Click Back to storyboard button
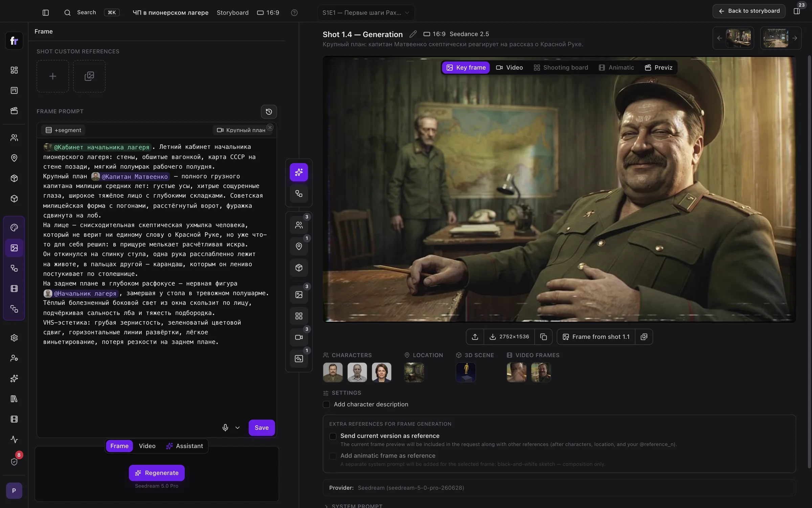Viewport: 812px width, 508px height. pyautogui.click(x=749, y=11)
